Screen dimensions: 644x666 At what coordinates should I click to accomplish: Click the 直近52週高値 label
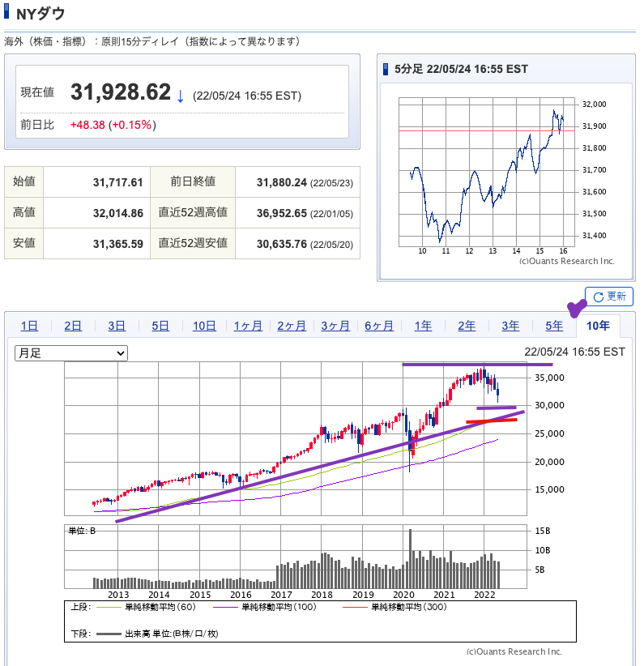tap(193, 212)
